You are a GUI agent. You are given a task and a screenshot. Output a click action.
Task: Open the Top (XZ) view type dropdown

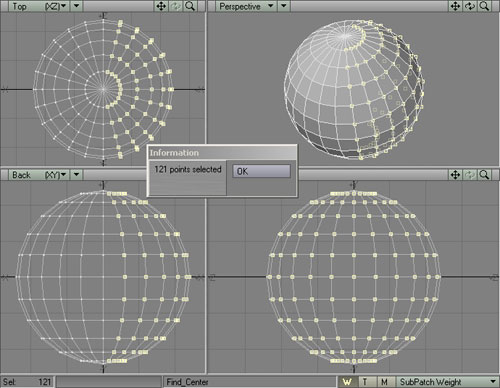pos(39,6)
